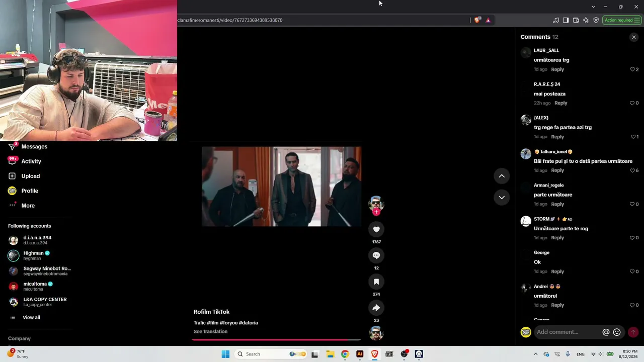Image resolution: width=644 pixels, height=362 pixels.
Task: Share the video using the arrow icon
Action: [x=376, y=308]
